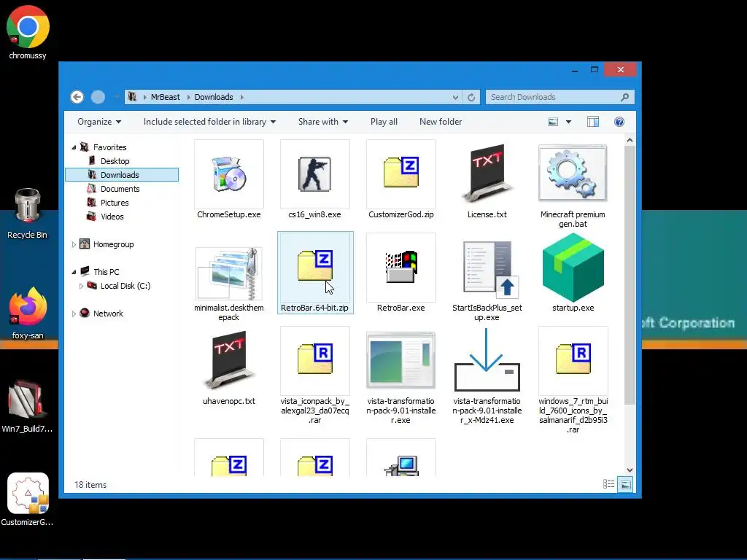Image resolution: width=747 pixels, height=560 pixels.
Task: Select Minecraft premium gen.bat file
Action: [573, 174]
